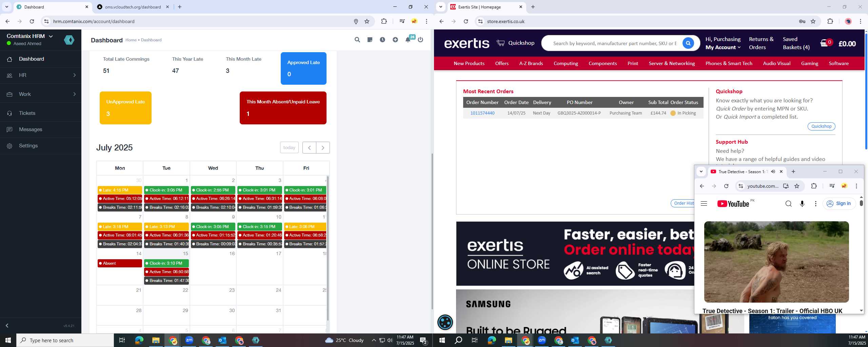Open My Account dropdown on Exertis

(723, 47)
